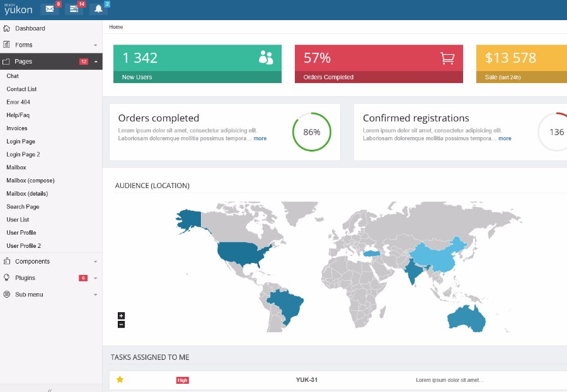
Task: Open Dashboard from the sidebar
Action: (x=30, y=28)
